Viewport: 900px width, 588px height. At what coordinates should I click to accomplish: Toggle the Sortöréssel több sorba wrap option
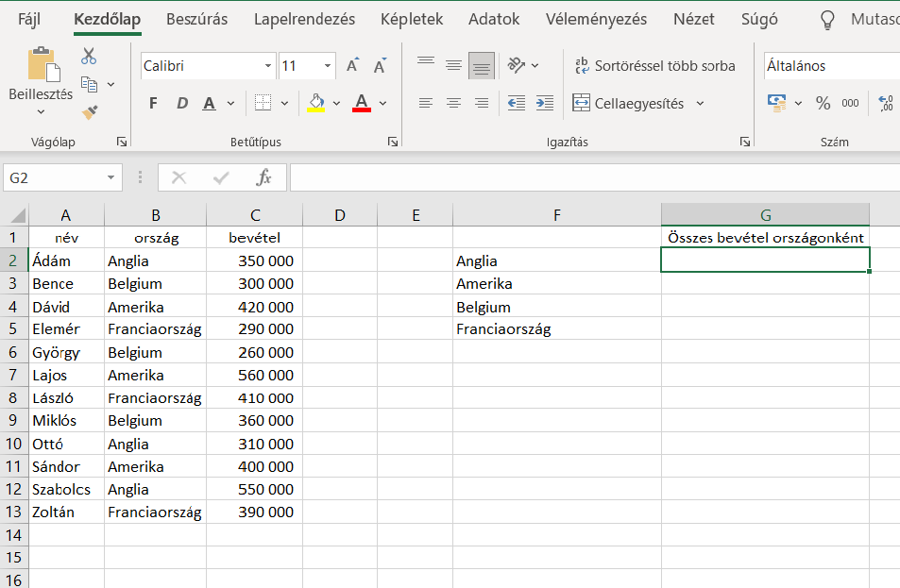coord(654,66)
